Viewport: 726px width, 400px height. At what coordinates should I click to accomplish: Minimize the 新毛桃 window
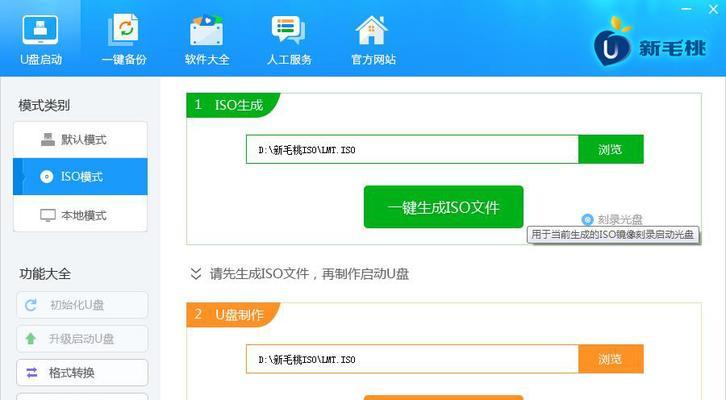687,8
